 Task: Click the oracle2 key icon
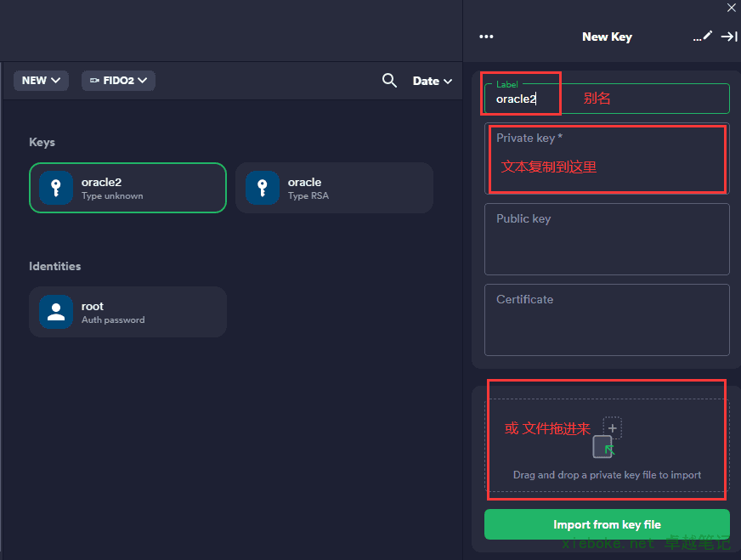(x=56, y=188)
